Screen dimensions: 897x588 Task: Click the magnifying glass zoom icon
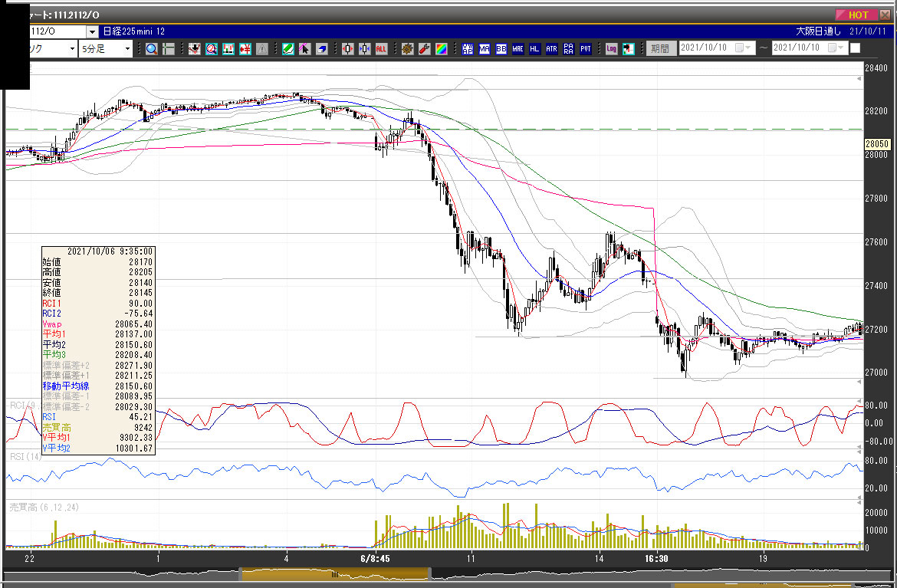[x=152, y=49]
